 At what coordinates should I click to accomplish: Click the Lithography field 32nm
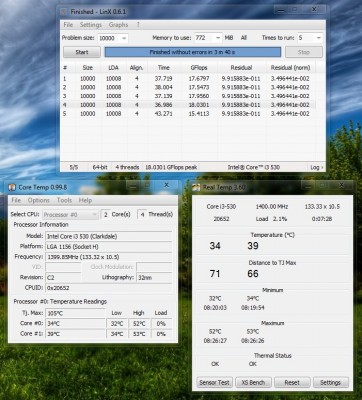tap(154, 277)
